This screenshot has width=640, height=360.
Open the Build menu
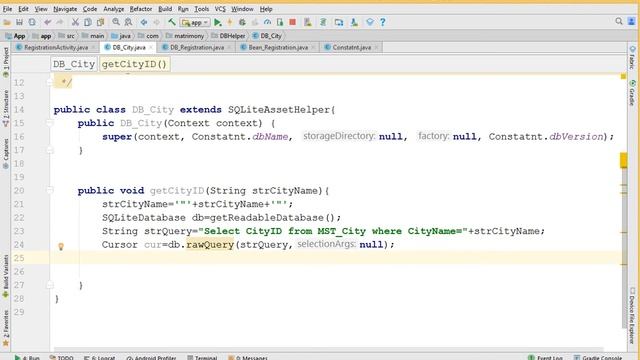point(165,9)
